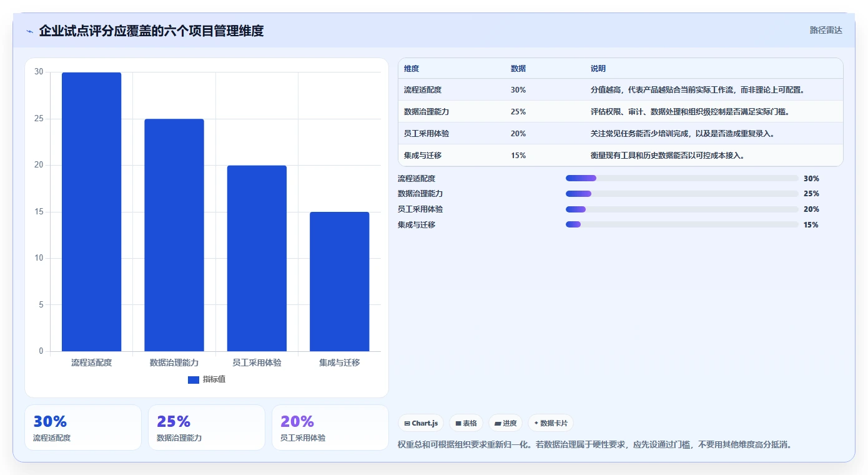Click the 数据治理能力 label in the progress list

[x=420, y=194]
